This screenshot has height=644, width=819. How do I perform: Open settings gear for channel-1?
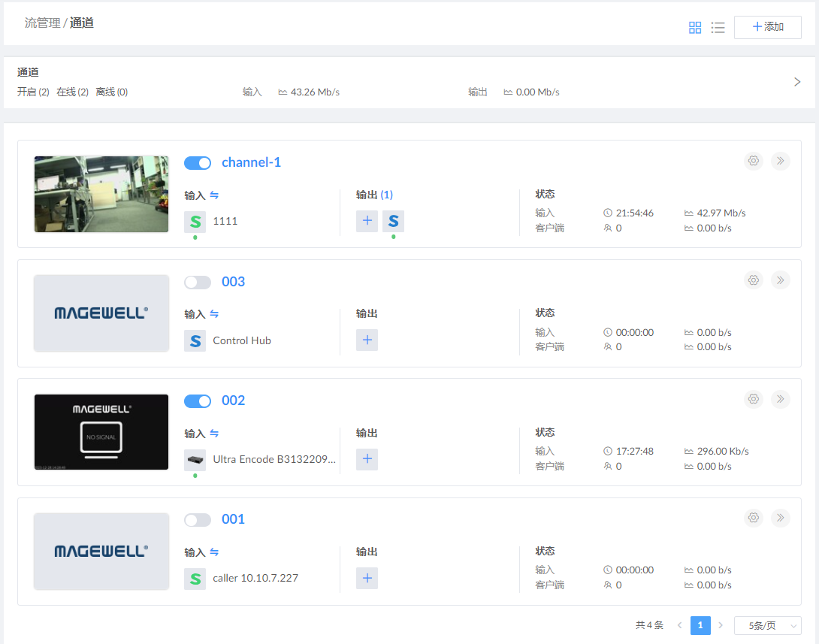pos(754,161)
